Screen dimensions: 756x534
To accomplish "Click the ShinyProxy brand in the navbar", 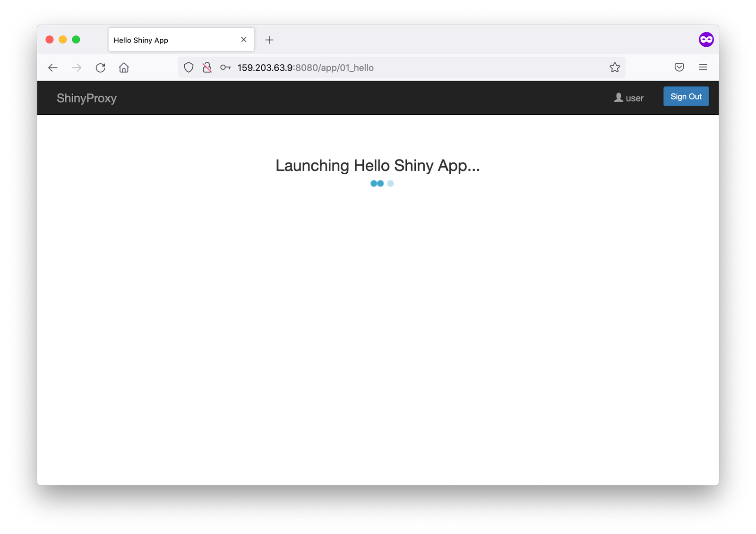I will coord(86,98).
